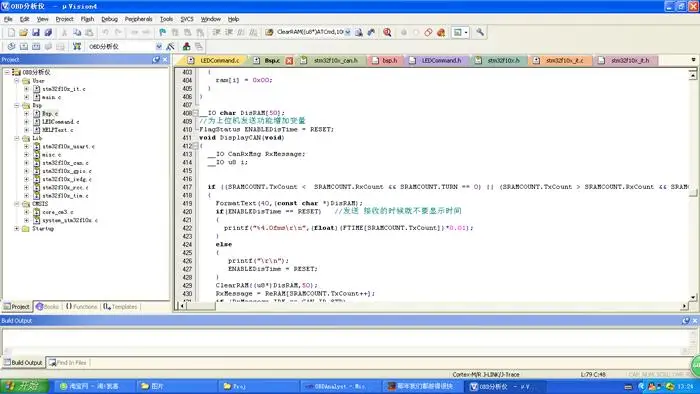This screenshot has height=394, width=700.
Task: Switch to the Functions panel tab
Action: tap(81, 307)
